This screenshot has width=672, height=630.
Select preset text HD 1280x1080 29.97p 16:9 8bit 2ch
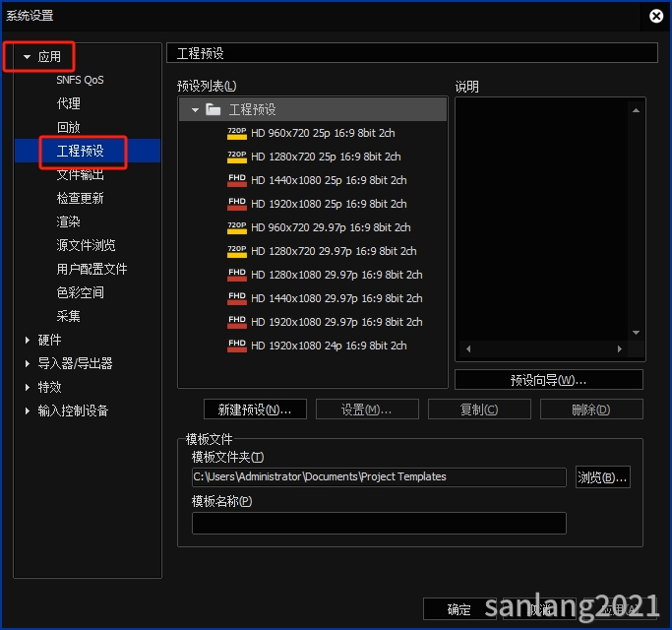[x=336, y=275]
